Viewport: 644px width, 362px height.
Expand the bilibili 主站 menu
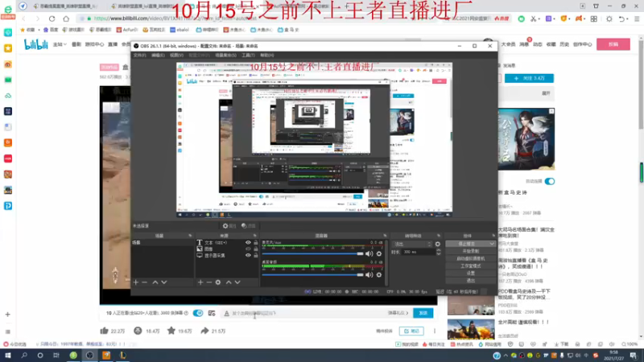point(60,44)
